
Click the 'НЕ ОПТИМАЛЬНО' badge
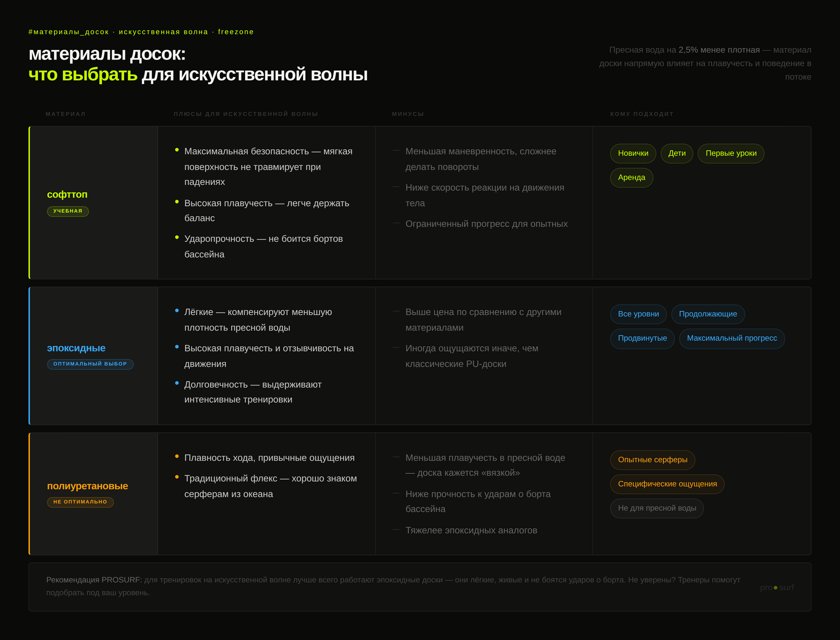click(80, 502)
